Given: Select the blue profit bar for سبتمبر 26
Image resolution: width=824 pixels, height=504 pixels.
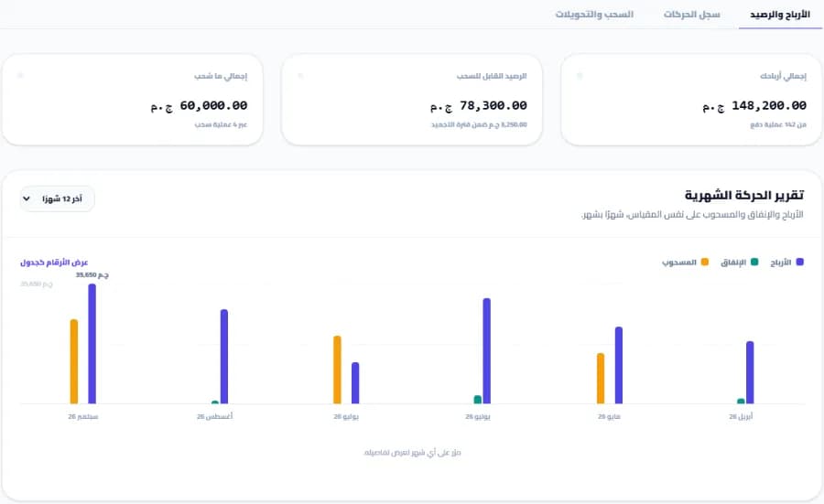Looking at the screenshot, I should pyautogui.click(x=92, y=344).
